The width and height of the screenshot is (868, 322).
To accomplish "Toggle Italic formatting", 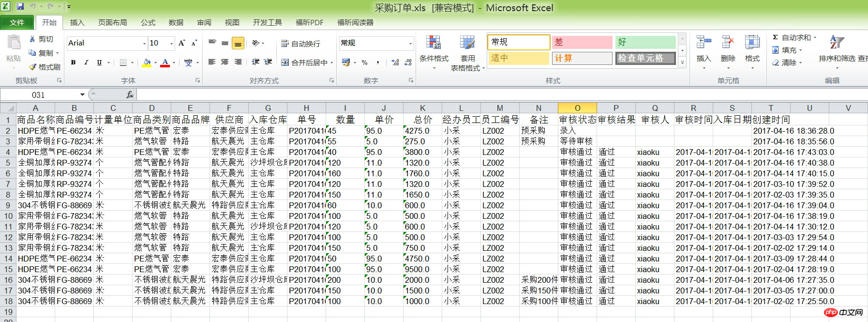I will [x=86, y=62].
